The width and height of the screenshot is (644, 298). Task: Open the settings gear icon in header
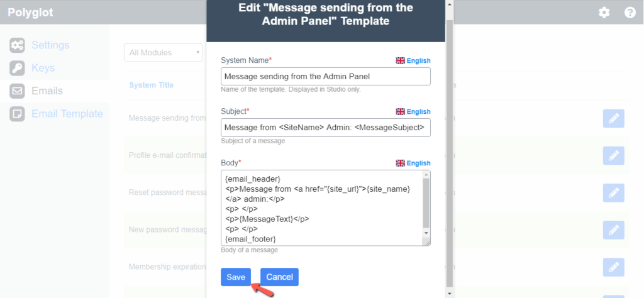tap(604, 13)
